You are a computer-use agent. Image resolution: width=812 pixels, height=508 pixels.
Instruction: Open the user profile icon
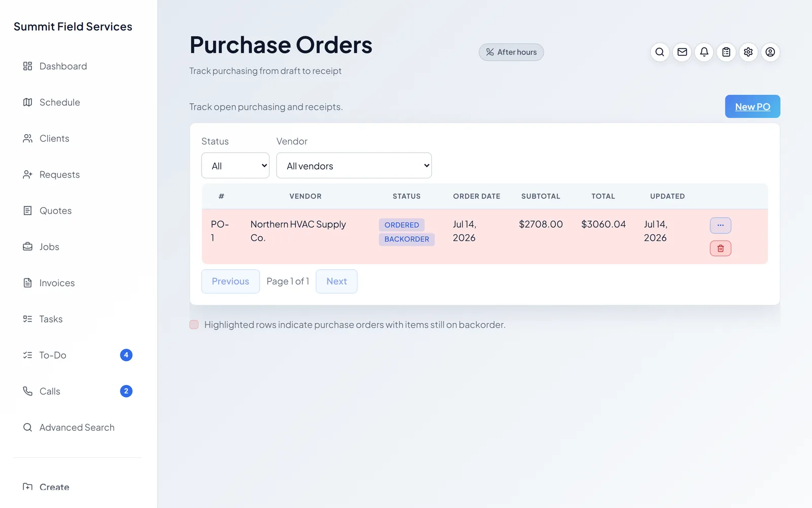(x=770, y=52)
